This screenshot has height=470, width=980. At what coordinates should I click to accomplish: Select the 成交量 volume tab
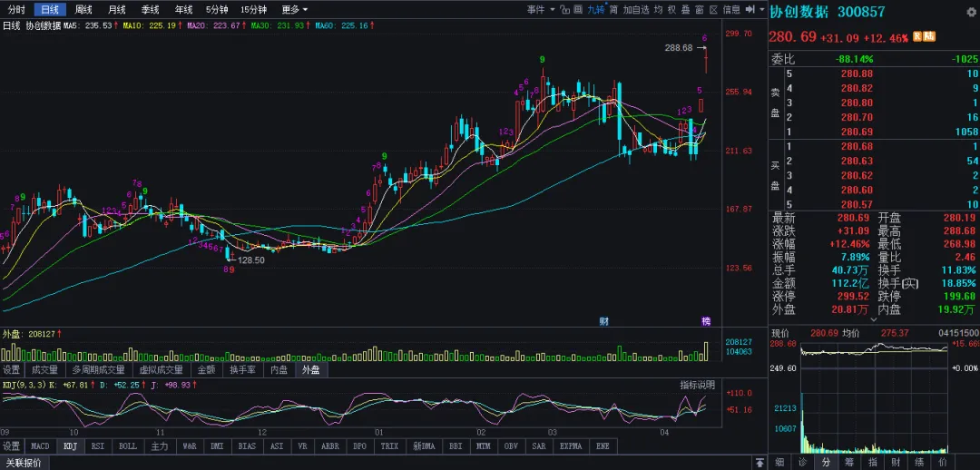(x=45, y=369)
